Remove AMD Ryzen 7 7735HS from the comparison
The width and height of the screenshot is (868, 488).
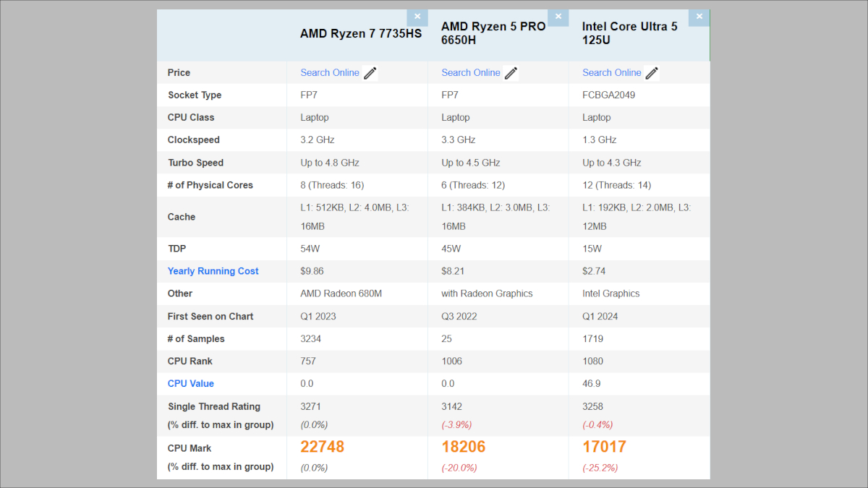pyautogui.click(x=417, y=16)
